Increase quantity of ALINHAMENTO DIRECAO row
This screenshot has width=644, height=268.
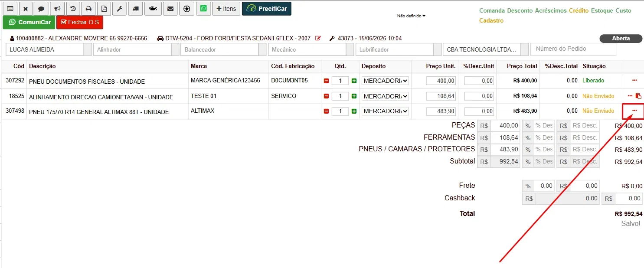[354, 96]
